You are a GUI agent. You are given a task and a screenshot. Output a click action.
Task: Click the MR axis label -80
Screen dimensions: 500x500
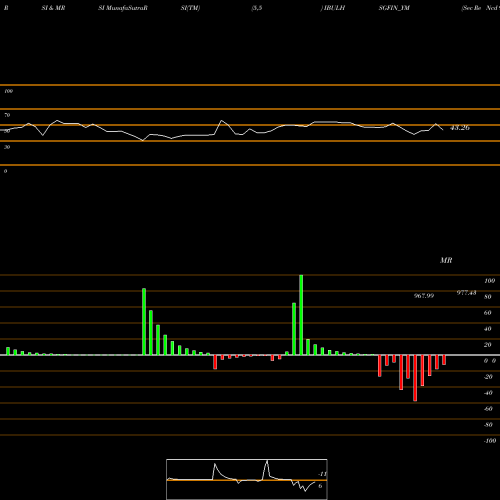pyautogui.click(x=488, y=425)
